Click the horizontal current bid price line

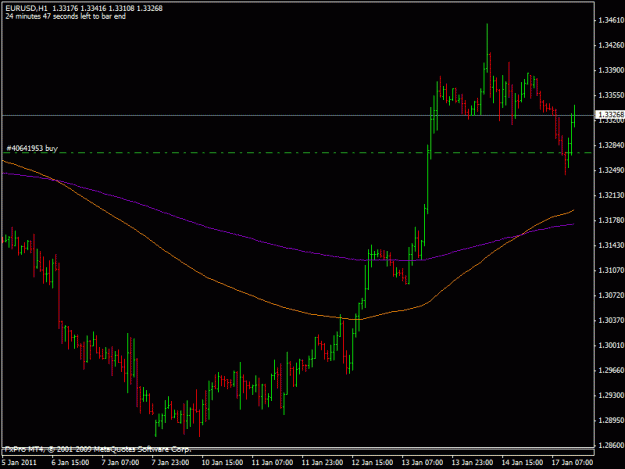(x=297, y=116)
